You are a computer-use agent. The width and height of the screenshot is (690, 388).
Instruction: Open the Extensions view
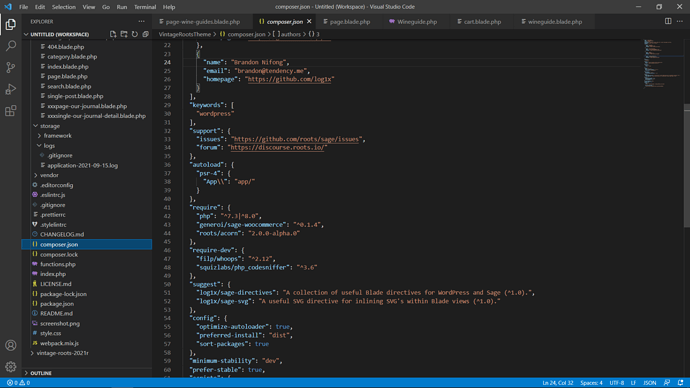(x=11, y=110)
